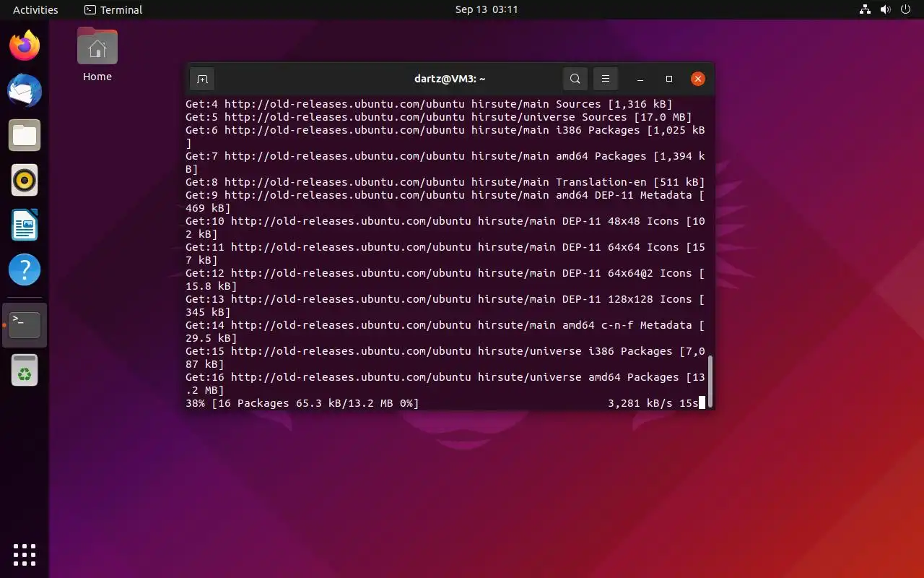The image size is (924, 578).
Task: Open the clock and calendar Sep 13 03:11
Action: (487, 9)
